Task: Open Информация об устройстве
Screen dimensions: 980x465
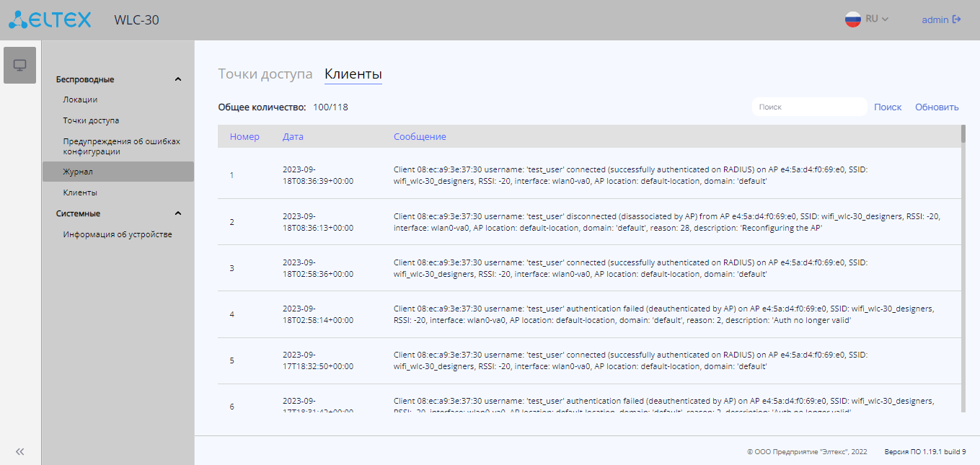Action: tap(118, 234)
